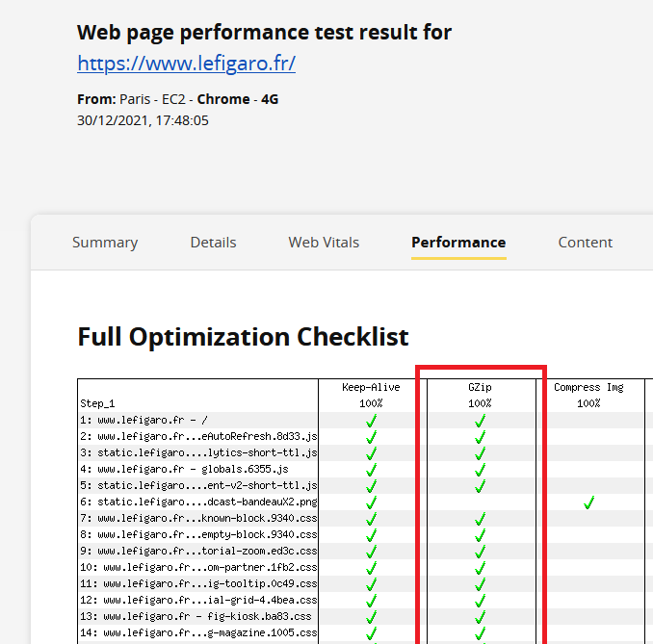653x644 pixels.
Task: Click the Keep-Alive column header
Action: pos(371,387)
